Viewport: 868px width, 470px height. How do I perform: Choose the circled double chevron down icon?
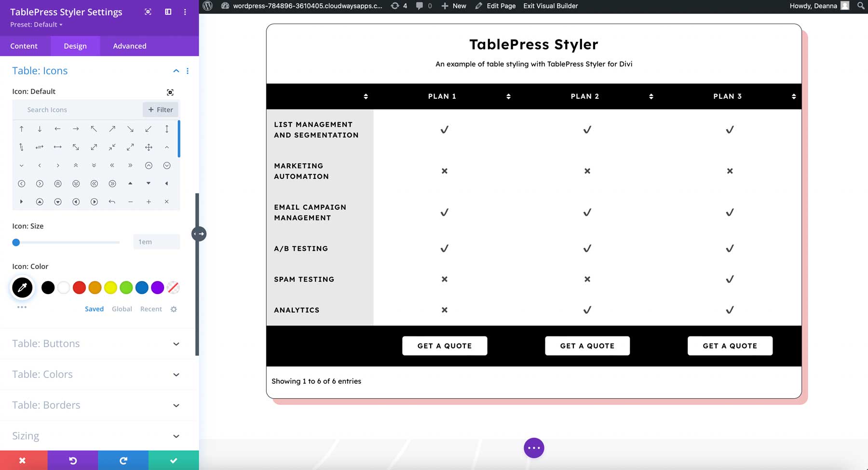76,184
